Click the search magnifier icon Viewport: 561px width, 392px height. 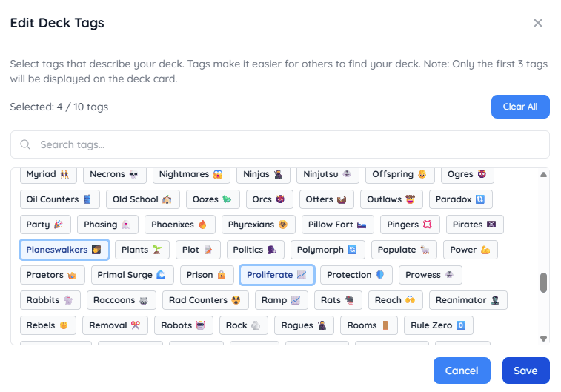click(x=25, y=144)
